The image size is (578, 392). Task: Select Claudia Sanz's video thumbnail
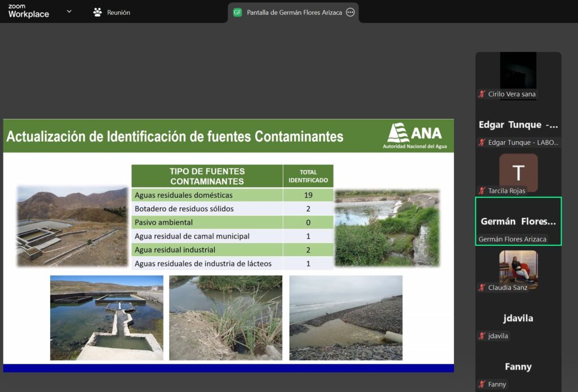click(x=518, y=268)
